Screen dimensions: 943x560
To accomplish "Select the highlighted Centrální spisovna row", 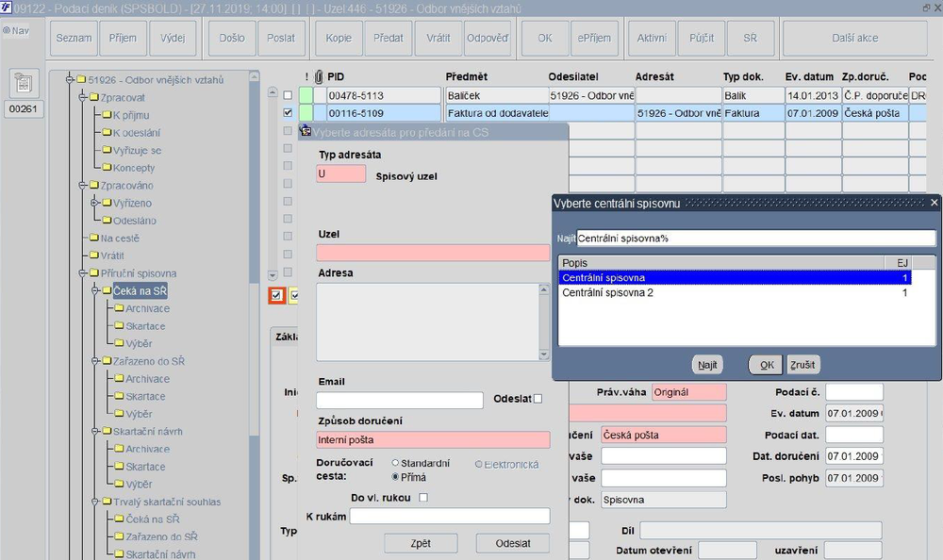I will pos(735,277).
